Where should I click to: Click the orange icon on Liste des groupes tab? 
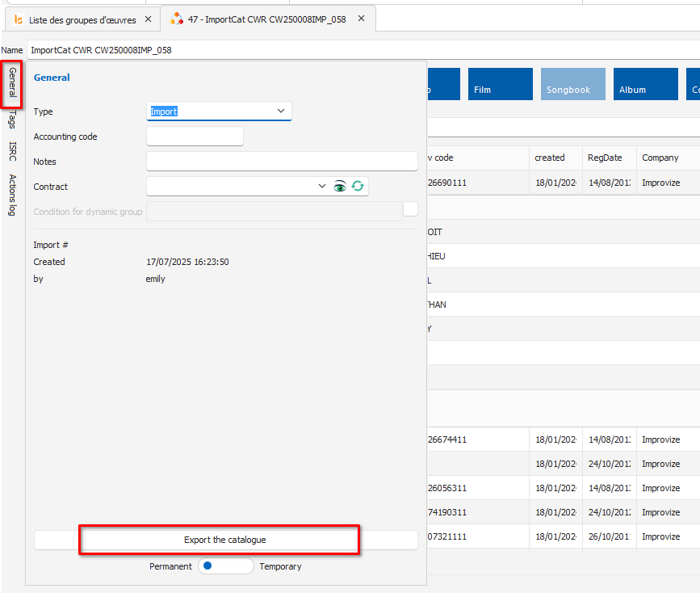[19, 19]
